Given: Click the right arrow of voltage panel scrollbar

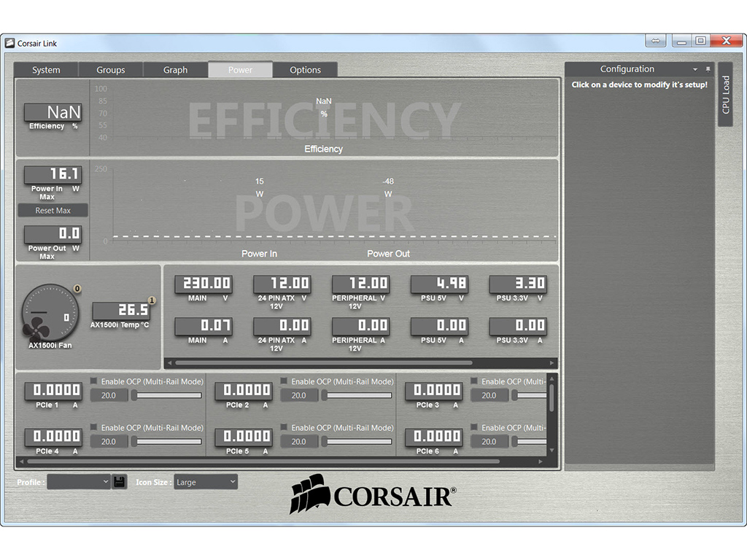Looking at the screenshot, I should (551, 363).
